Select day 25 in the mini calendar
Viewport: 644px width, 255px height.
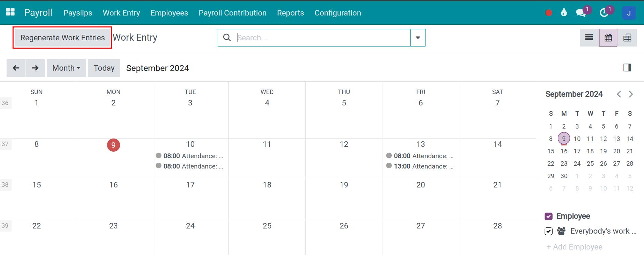590,163
